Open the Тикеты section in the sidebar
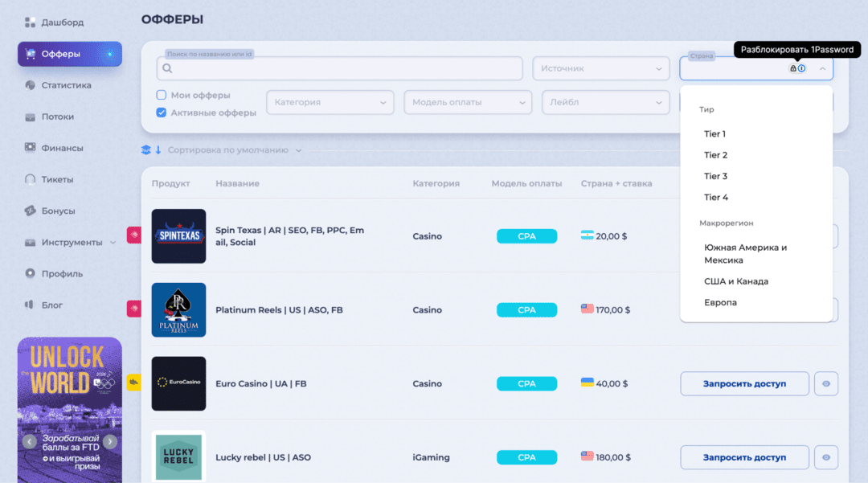 click(29, 179)
